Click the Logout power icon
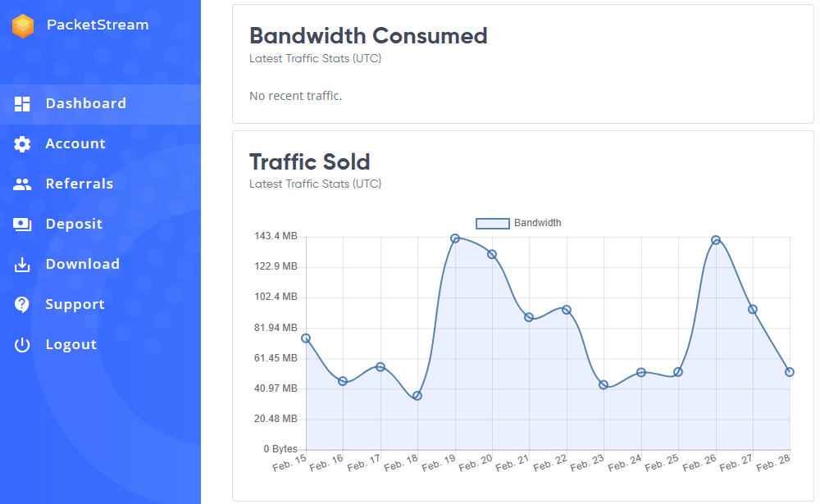The image size is (820, 504). coord(22,344)
